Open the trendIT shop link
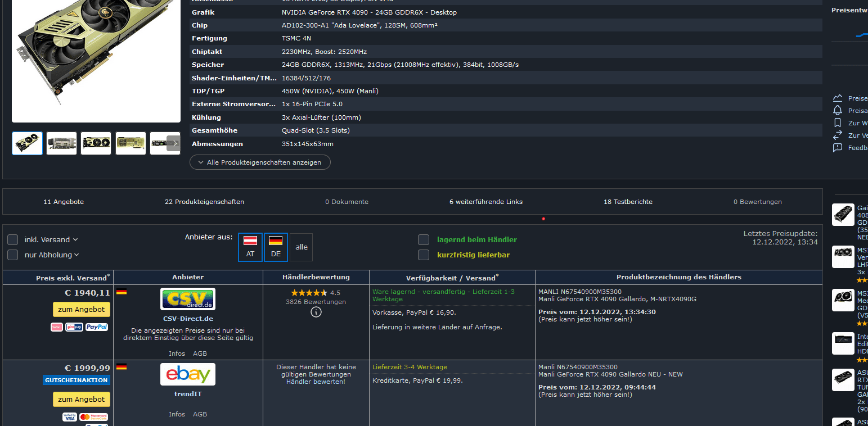Image resolution: width=868 pixels, height=426 pixels. point(188,394)
